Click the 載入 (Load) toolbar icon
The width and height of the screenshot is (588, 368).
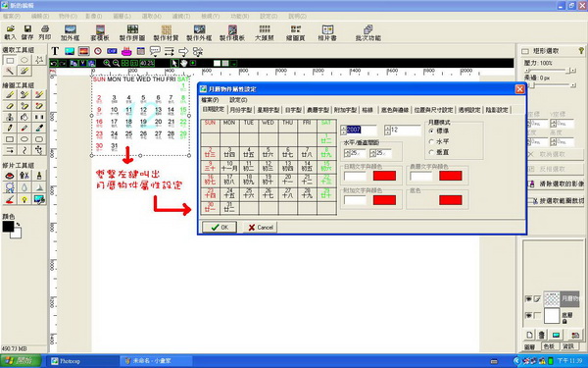point(10,32)
